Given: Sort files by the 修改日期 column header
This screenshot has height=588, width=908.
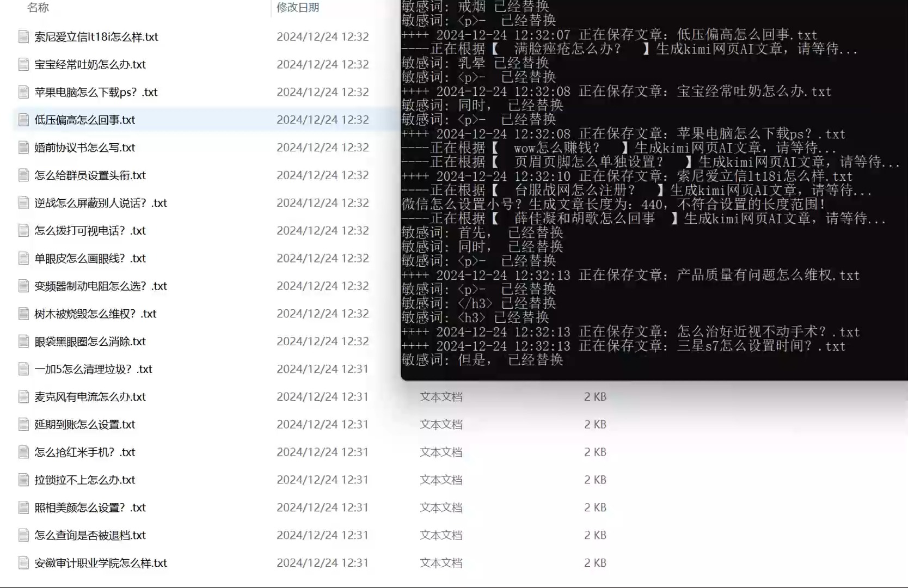Looking at the screenshot, I should 298,8.
